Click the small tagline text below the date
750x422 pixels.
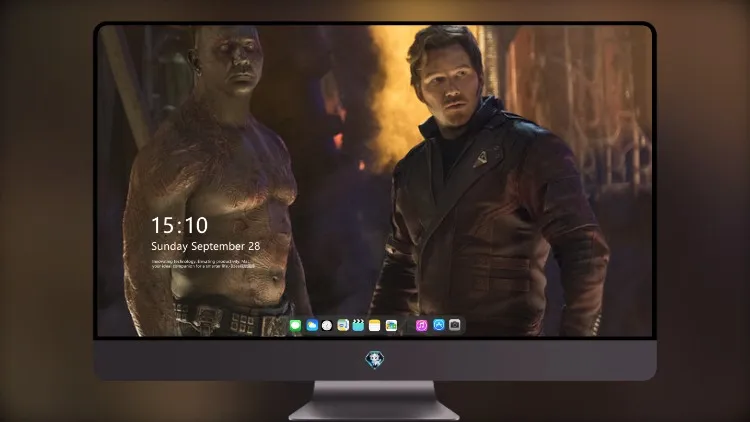pos(203,264)
